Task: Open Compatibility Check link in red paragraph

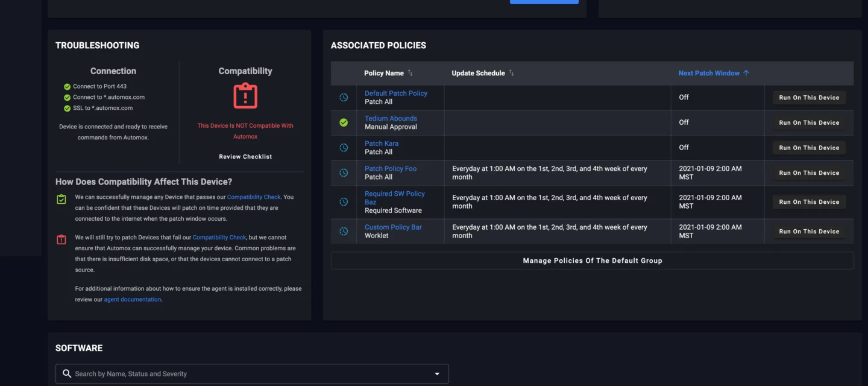Action: click(219, 237)
